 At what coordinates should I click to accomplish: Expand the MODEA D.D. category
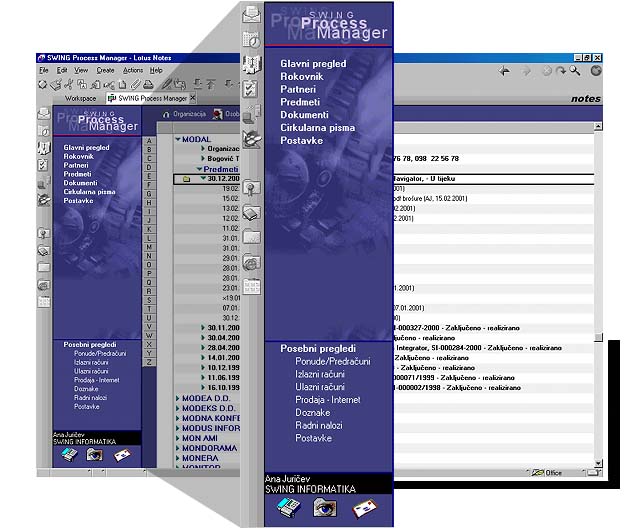178,398
